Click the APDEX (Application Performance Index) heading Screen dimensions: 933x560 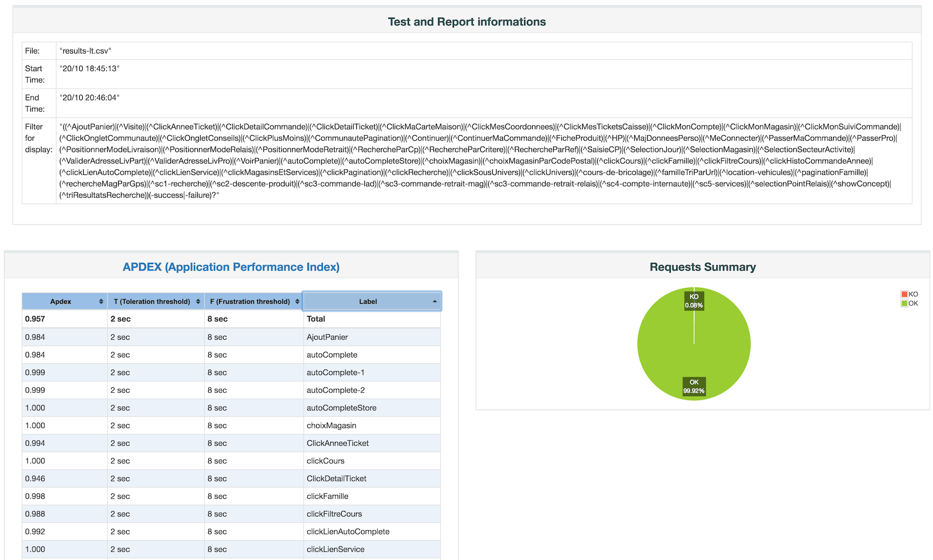(230, 267)
